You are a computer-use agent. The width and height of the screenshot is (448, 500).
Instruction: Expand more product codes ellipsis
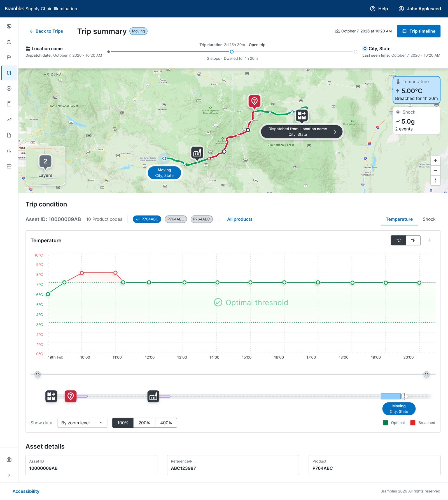pyautogui.click(x=218, y=219)
